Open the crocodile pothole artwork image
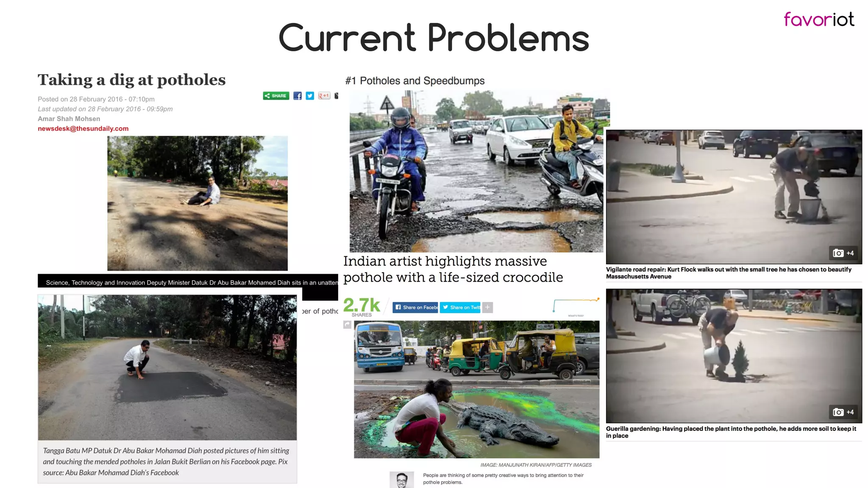The image size is (868, 488). pyautogui.click(x=476, y=389)
